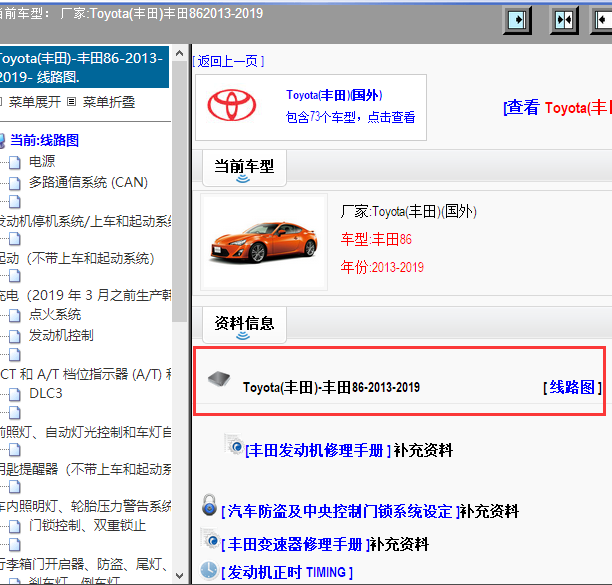This screenshot has height=585, width=612.
Task: Open page icon beside 点火系统
Action: pos(15,315)
